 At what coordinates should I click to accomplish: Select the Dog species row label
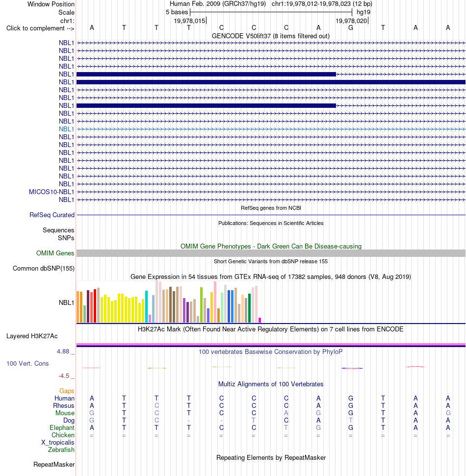click(x=69, y=421)
